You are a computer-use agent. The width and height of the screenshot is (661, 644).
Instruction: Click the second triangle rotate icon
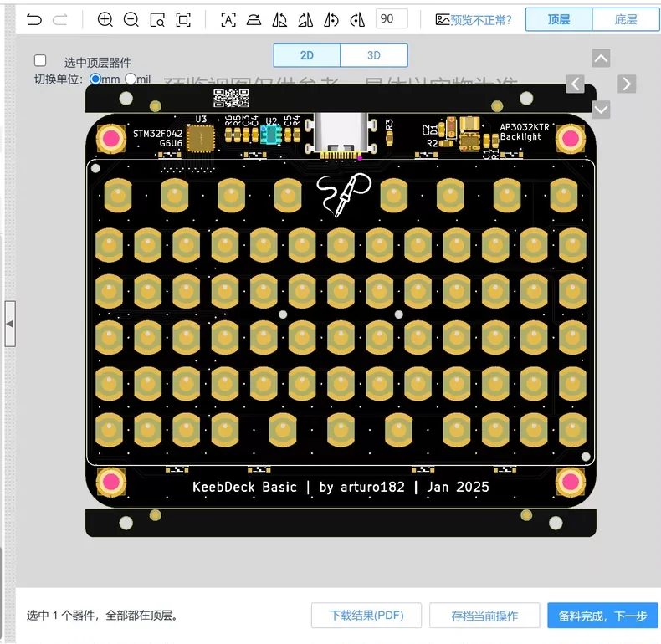305,19
